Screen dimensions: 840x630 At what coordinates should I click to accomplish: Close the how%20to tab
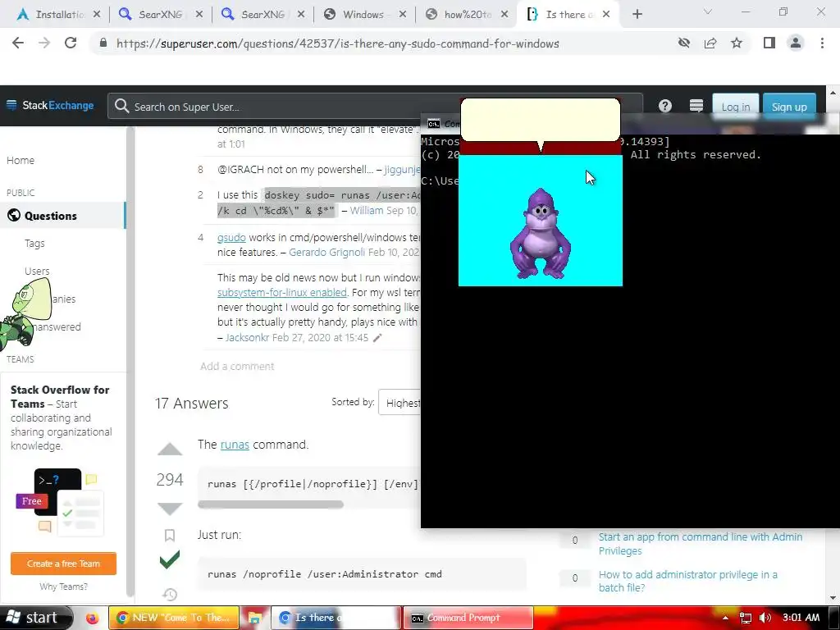coord(504,15)
